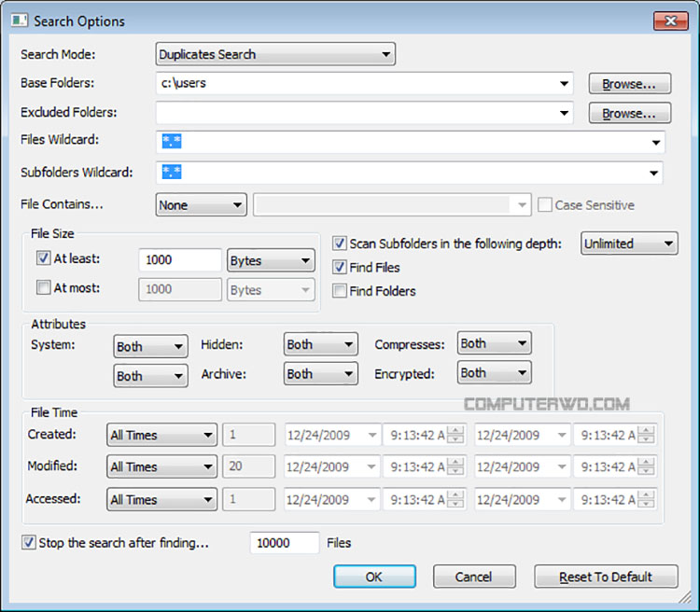Expand the Subfolders Wildcard dropdown arrow
The height and width of the screenshot is (612, 700).
click(x=653, y=173)
